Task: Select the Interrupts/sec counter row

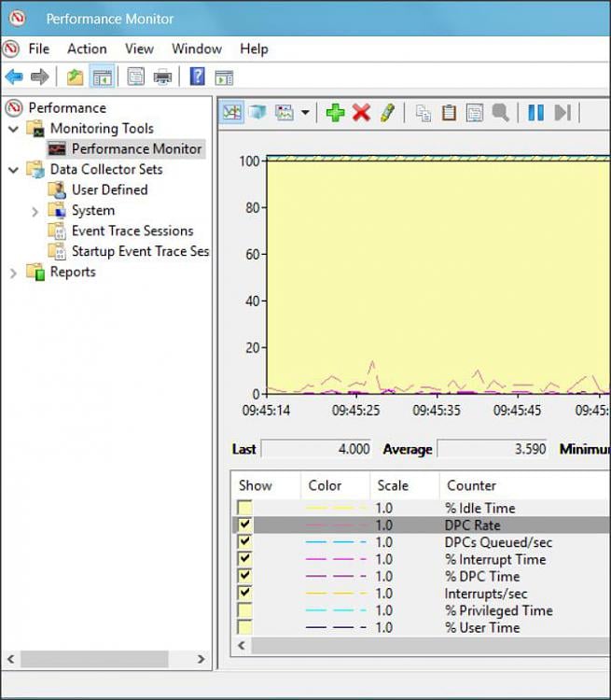Action: pyautogui.click(x=421, y=594)
